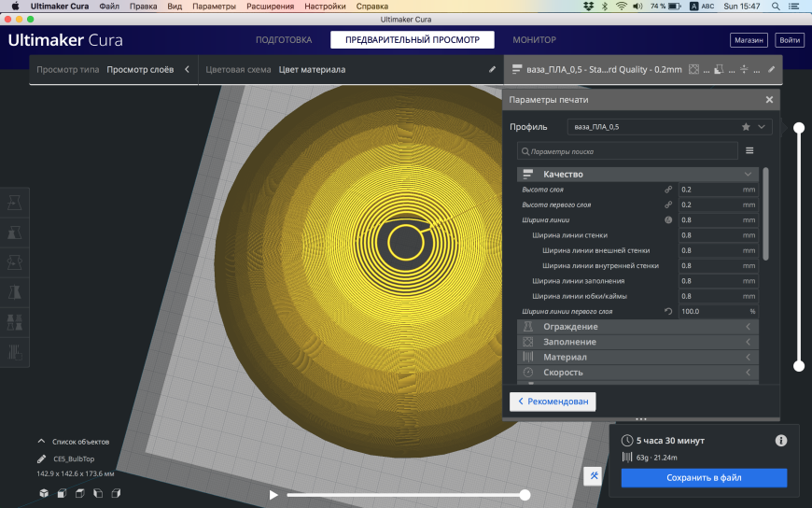The height and width of the screenshot is (508, 812).
Task: Open the Файл menu
Action: (x=109, y=7)
